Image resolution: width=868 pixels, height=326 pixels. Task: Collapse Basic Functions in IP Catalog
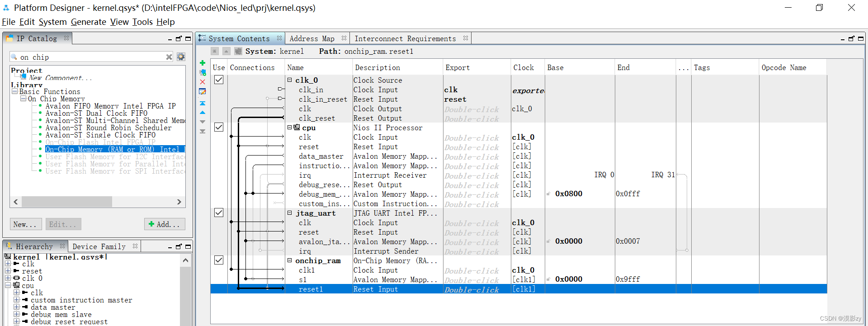point(14,91)
